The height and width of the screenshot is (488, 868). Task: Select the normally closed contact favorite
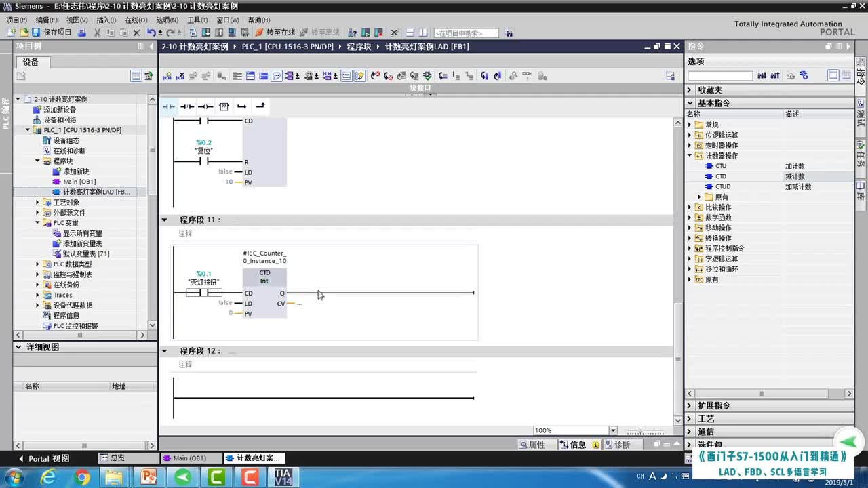(x=187, y=106)
